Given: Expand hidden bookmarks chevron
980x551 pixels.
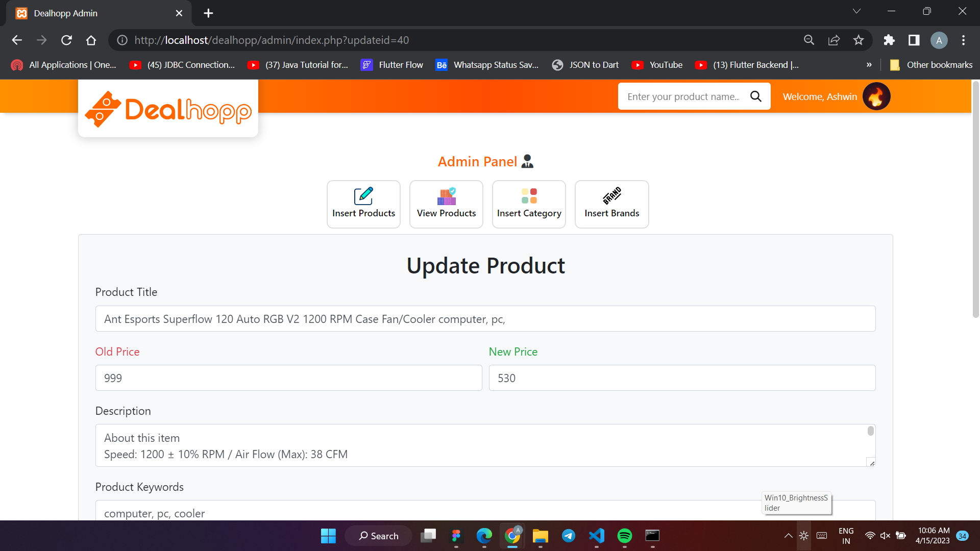Looking at the screenshot, I should [869, 65].
